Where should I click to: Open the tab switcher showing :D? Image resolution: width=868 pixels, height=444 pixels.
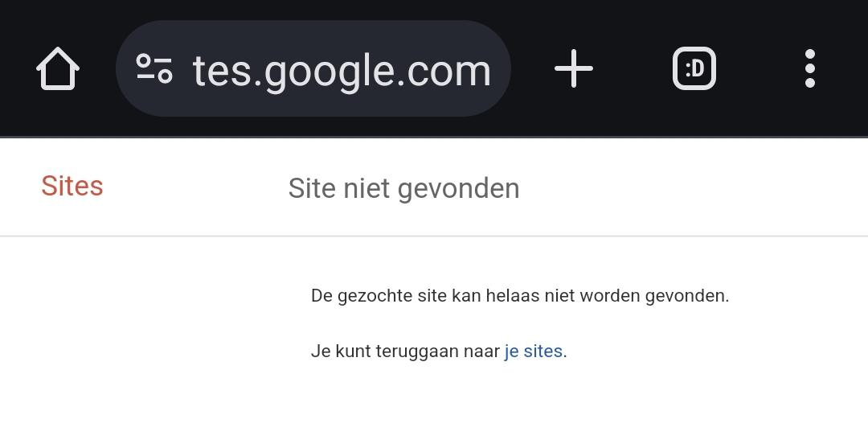694,68
